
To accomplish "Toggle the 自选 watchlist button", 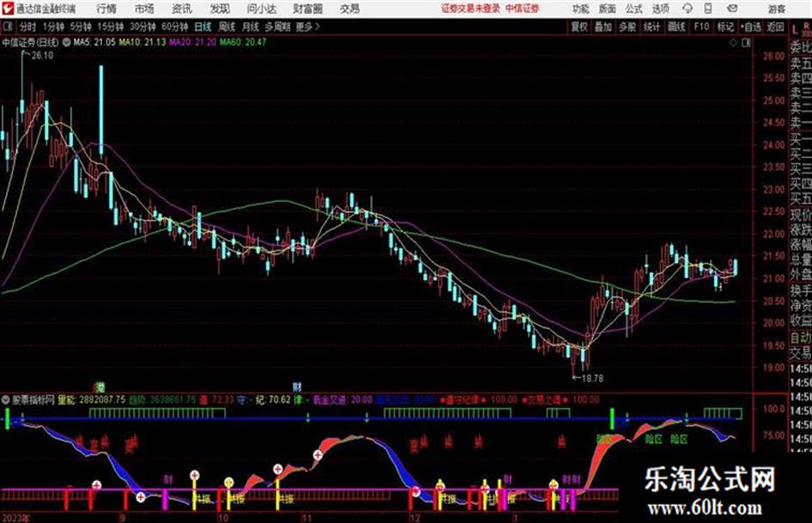I will (750, 27).
